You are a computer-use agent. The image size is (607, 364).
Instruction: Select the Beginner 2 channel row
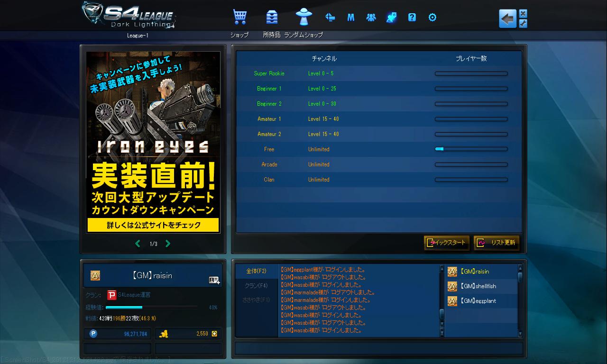pos(379,104)
